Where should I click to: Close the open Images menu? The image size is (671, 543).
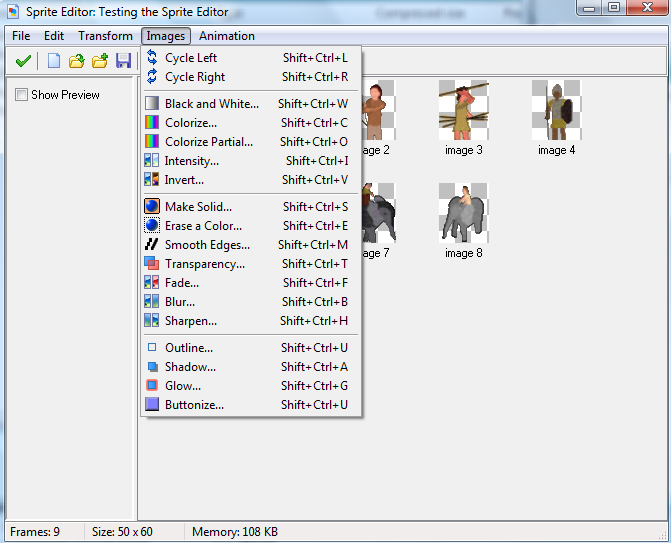click(x=166, y=36)
